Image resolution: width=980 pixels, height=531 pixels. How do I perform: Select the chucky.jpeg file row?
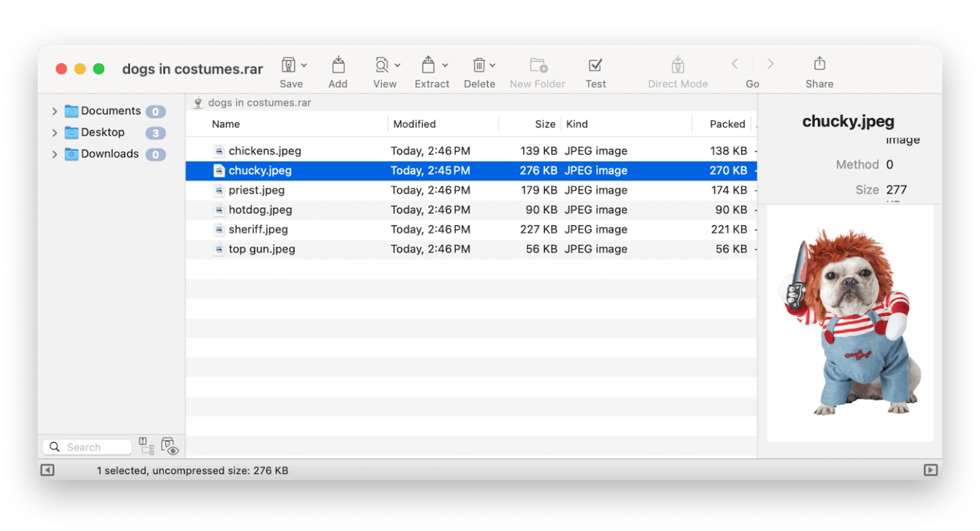(471, 171)
